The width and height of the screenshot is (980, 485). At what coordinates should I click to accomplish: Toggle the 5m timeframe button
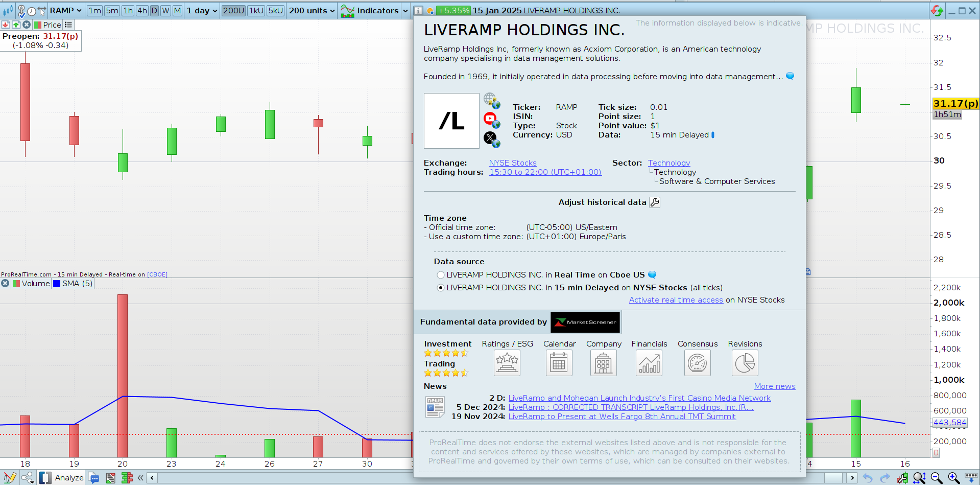point(112,11)
